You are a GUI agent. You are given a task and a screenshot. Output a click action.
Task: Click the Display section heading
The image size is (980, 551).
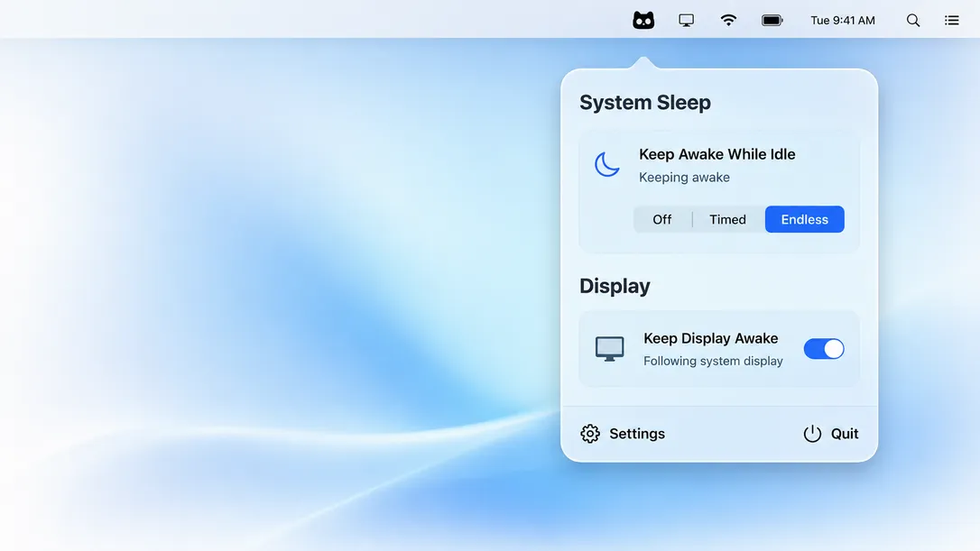615,286
